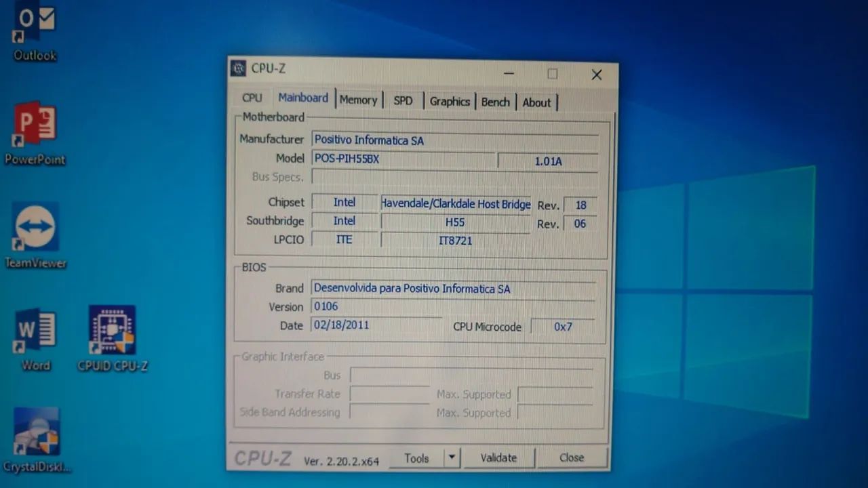Click the Close button at bottom
Viewport: 868px width, 488px height.
(572, 458)
